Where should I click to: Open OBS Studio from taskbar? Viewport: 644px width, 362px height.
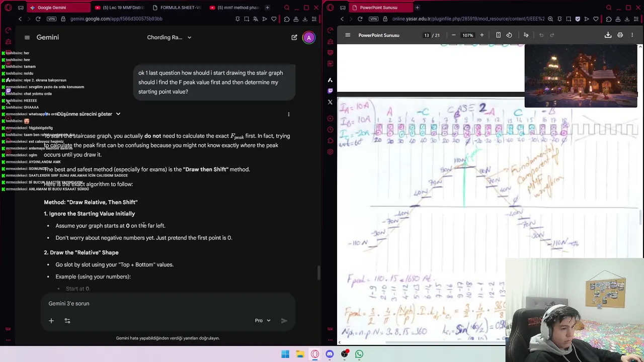(345, 354)
